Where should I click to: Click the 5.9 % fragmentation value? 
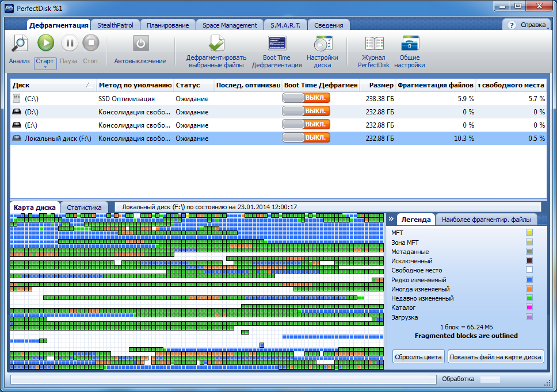pos(466,99)
